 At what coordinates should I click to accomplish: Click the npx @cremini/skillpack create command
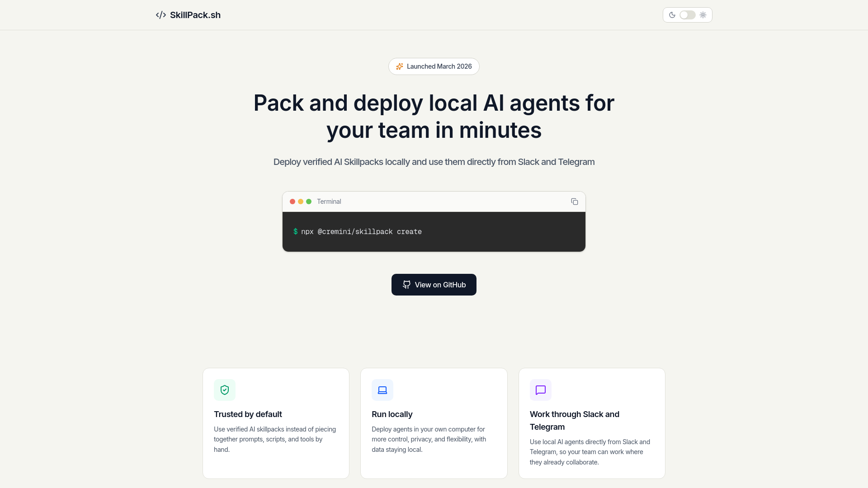pyautogui.click(x=361, y=232)
